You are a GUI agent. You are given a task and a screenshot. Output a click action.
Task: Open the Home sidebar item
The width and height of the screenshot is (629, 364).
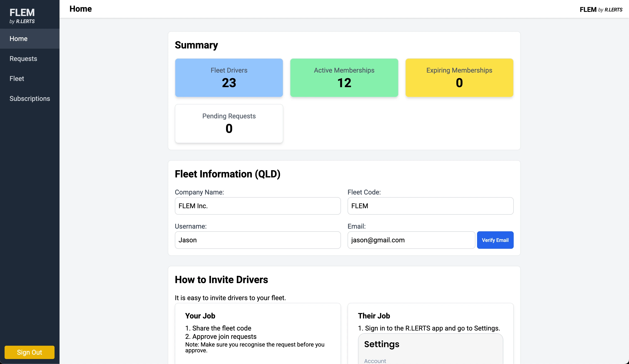(x=30, y=39)
